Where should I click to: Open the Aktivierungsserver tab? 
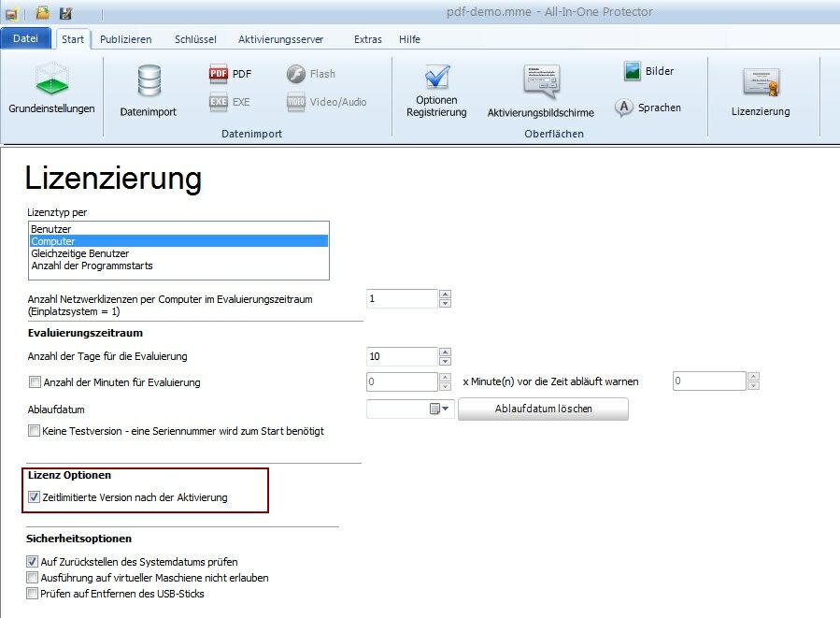coord(280,39)
